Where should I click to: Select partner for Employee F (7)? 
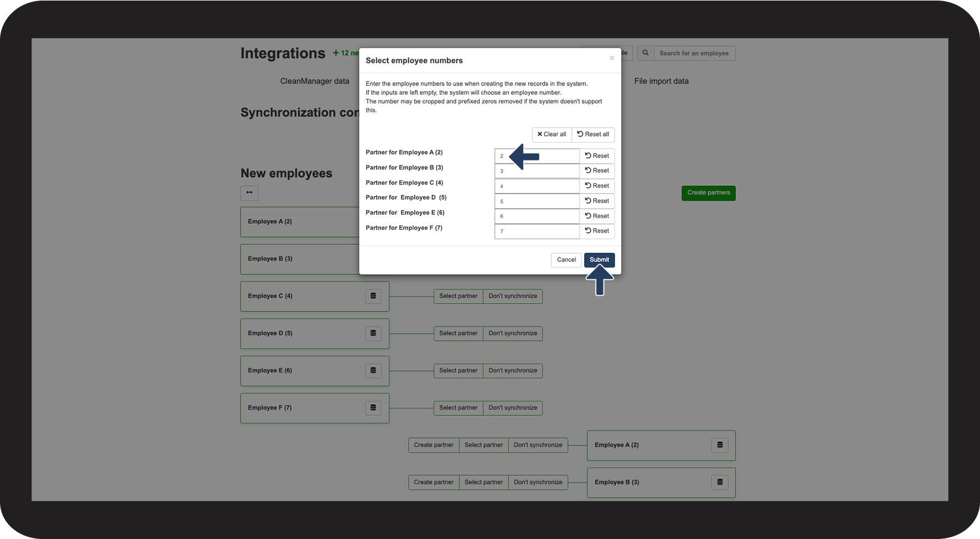pyautogui.click(x=458, y=408)
